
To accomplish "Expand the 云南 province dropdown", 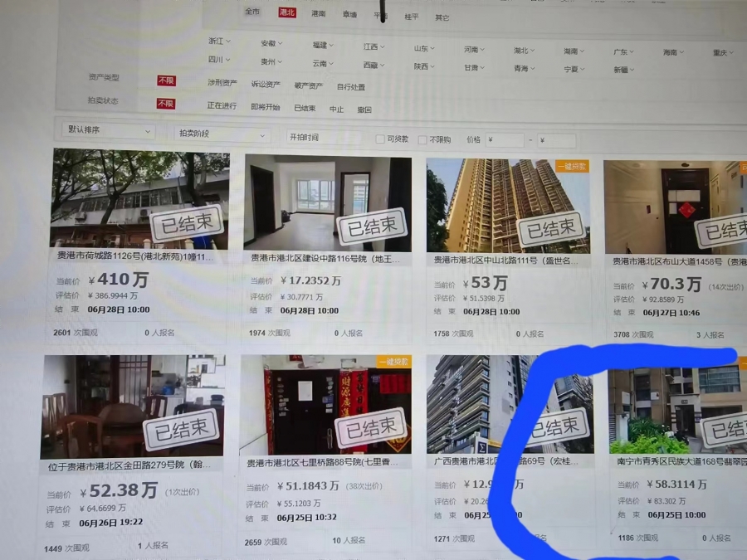I will tap(323, 63).
